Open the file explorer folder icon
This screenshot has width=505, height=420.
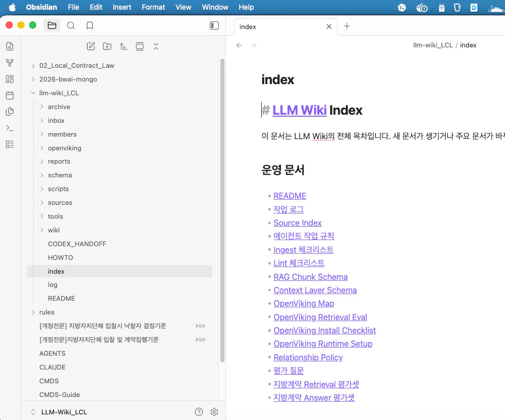(x=52, y=25)
